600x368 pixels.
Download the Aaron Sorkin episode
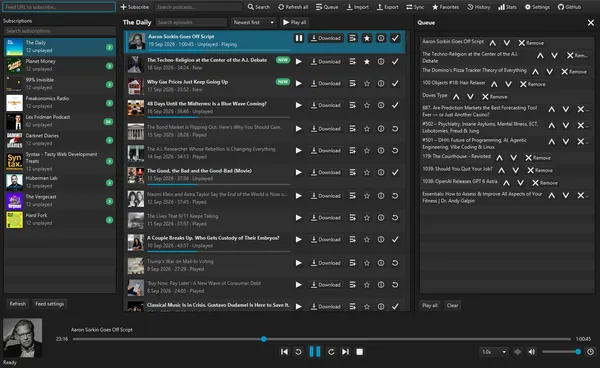[x=326, y=38]
